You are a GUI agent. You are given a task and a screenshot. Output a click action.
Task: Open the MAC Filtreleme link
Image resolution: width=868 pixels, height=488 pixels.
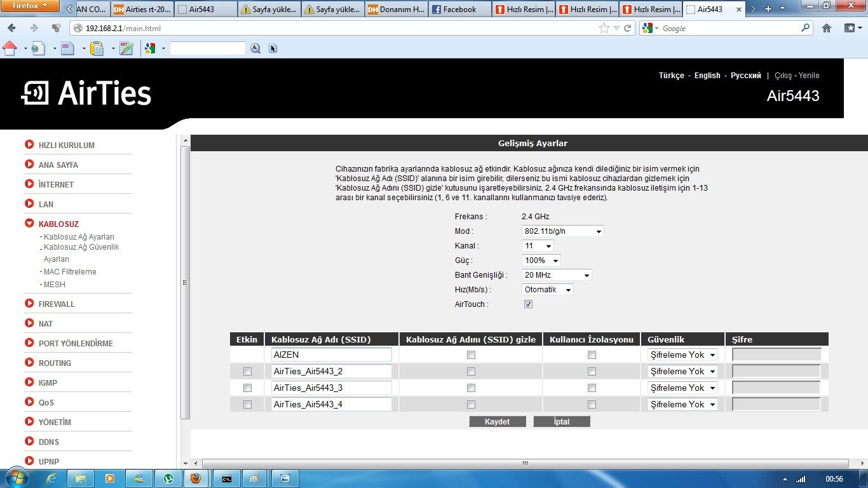coord(70,272)
